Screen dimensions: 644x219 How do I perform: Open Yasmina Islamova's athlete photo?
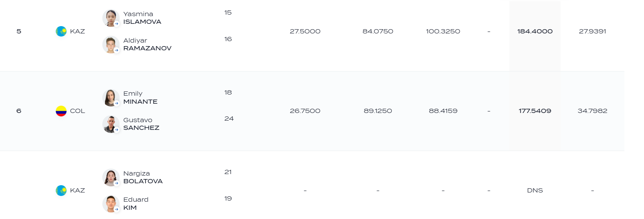click(x=111, y=18)
